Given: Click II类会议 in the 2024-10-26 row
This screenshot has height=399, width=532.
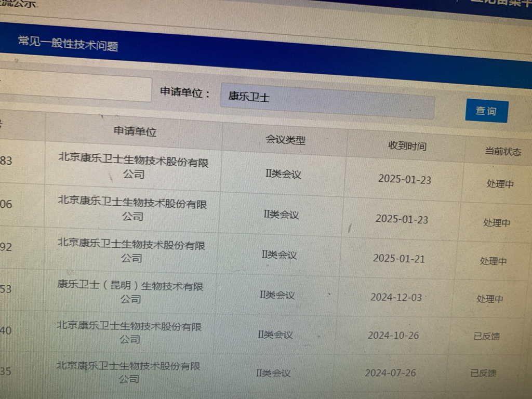Looking at the screenshot, I should pyautogui.click(x=275, y=335).
